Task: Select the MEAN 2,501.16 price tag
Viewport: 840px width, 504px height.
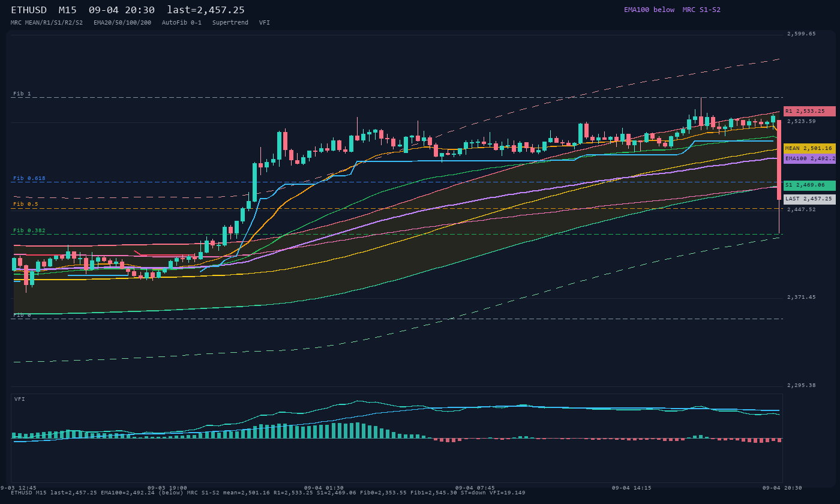Action: (x=809, y=148)
